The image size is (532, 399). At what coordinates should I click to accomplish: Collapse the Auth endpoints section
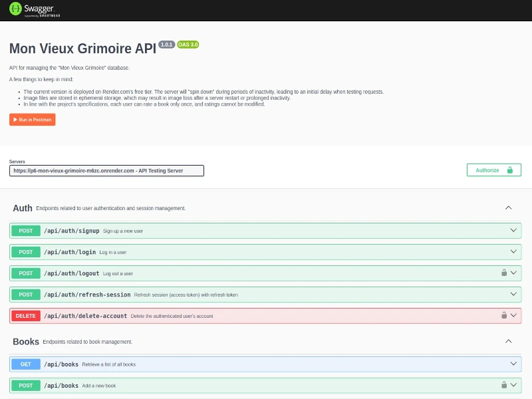click(x=509, y=207)
